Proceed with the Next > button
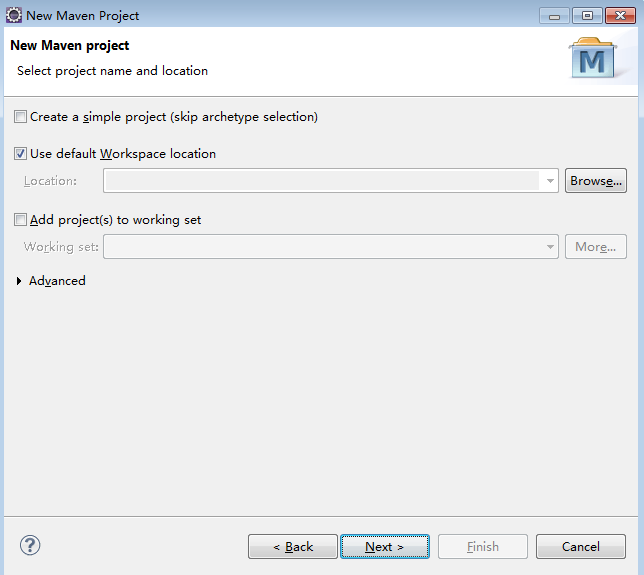 coord(385,547)
